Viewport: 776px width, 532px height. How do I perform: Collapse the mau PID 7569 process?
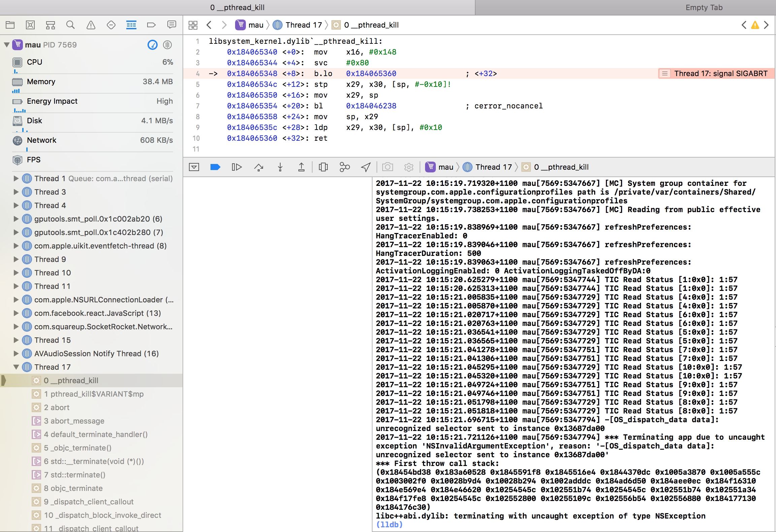coord(6,44)
